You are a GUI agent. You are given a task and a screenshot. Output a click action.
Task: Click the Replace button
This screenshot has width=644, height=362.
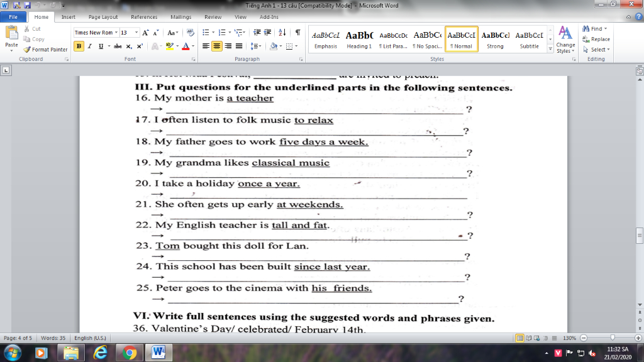(596, 39)
